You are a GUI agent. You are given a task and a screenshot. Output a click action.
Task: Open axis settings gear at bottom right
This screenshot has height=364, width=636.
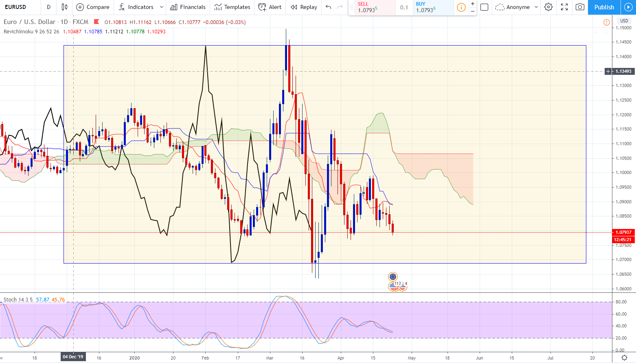coord(624,358)
